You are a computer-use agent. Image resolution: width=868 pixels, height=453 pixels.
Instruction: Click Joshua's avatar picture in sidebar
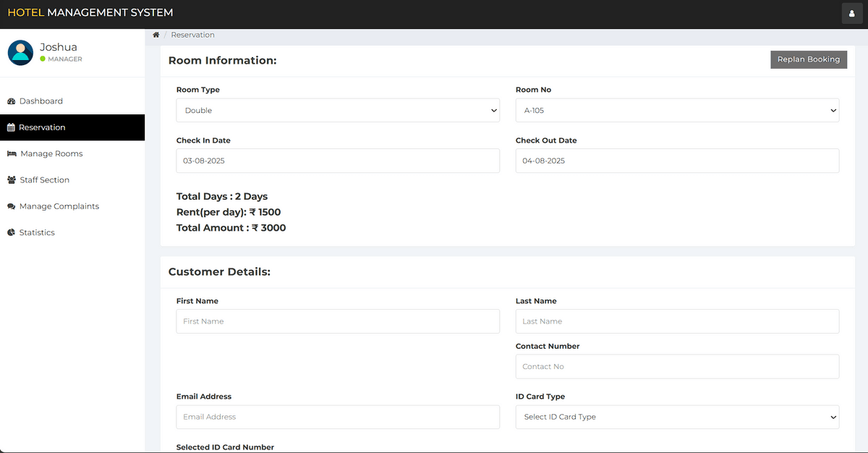(x=20, y=52)
